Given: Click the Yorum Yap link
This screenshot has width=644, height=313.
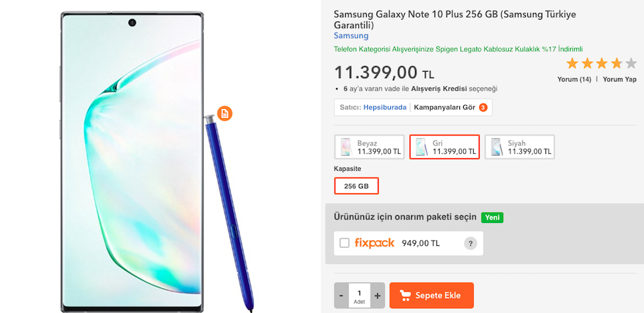Looking at the screenshot, I should click(619, 80).
